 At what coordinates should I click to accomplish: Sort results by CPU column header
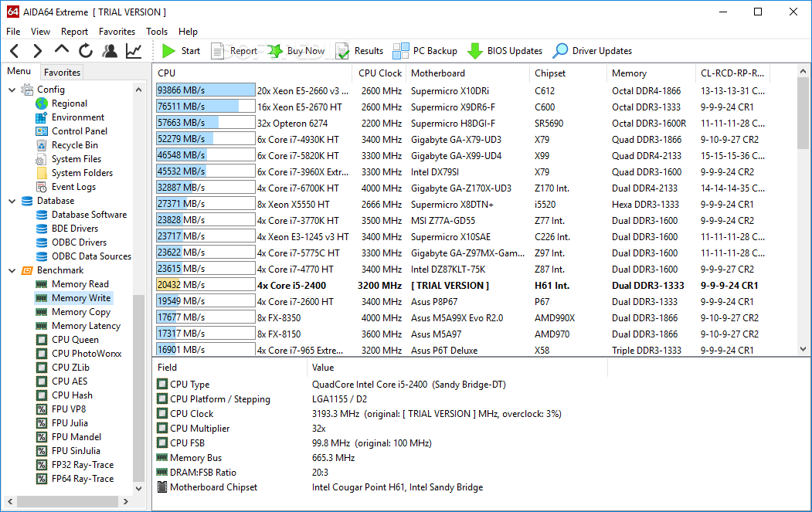pyautogui.click(x=253, y=73)
